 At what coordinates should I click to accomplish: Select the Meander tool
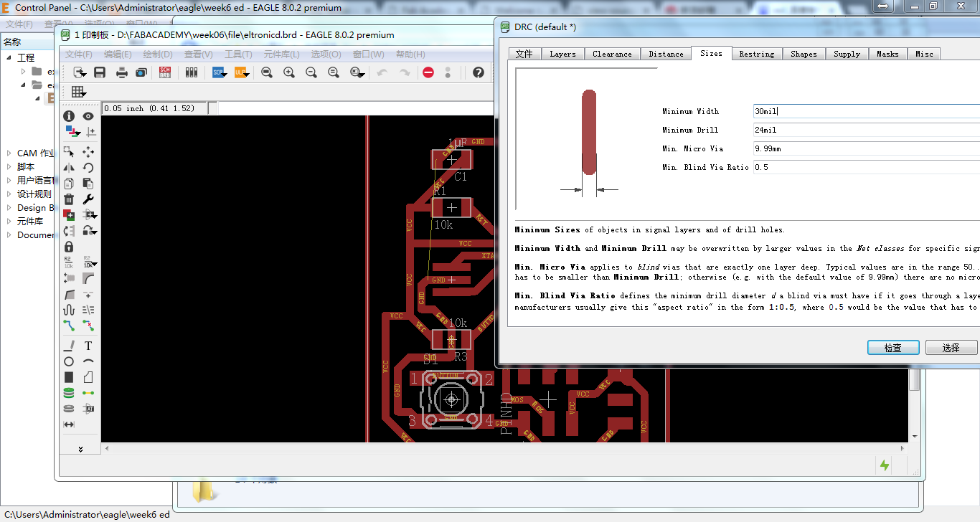[69, 310]
